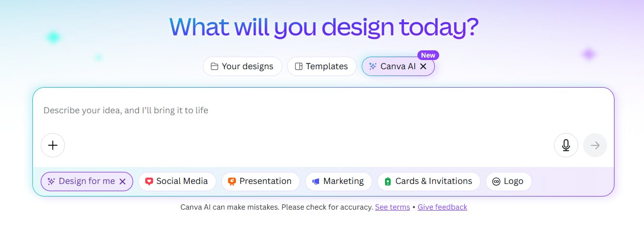Open the See terms link
Viewport: 644px width, 243px height.
point(392,207)
